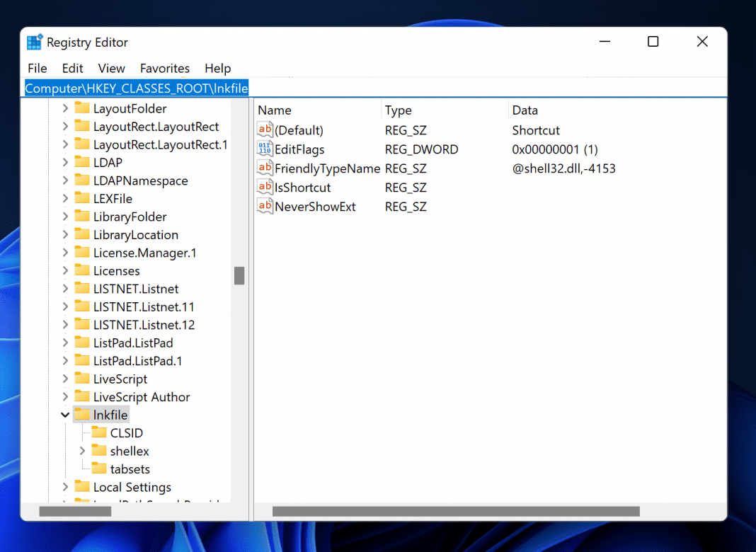Viewport: 756px width, 552px height.
Task: Click the Registry Editor icon in the title bar
Action: [x=34, y=42]
